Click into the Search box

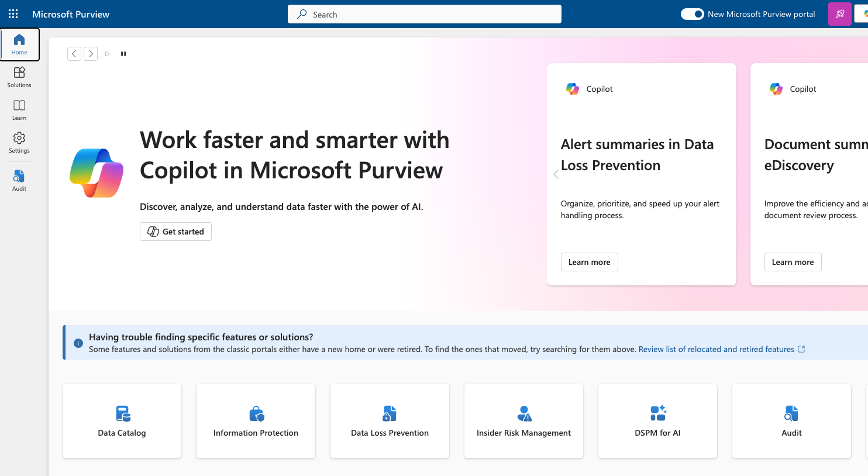click(424, 14)
